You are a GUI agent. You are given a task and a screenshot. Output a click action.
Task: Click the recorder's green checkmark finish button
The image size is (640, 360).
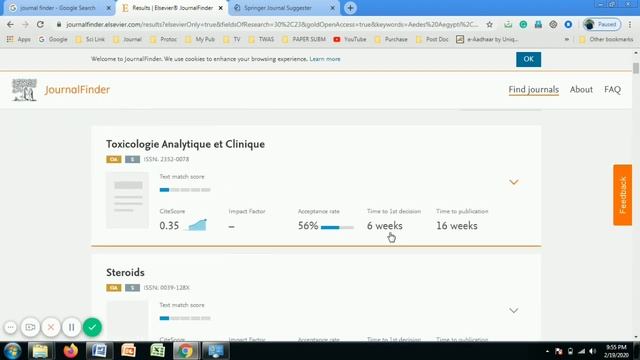click(92, 327)
